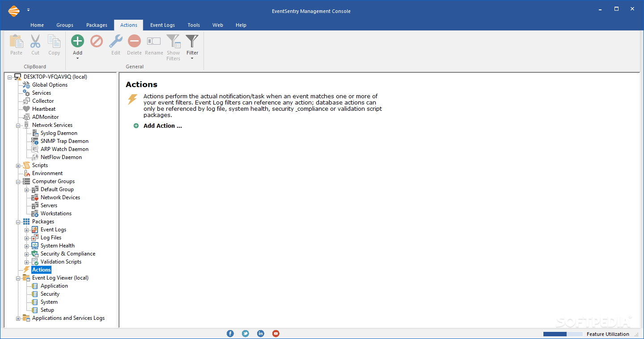This screenshot has height=339, width=644.
Task: Select ADMonitor in the tree
Action: tap(45, 117)
